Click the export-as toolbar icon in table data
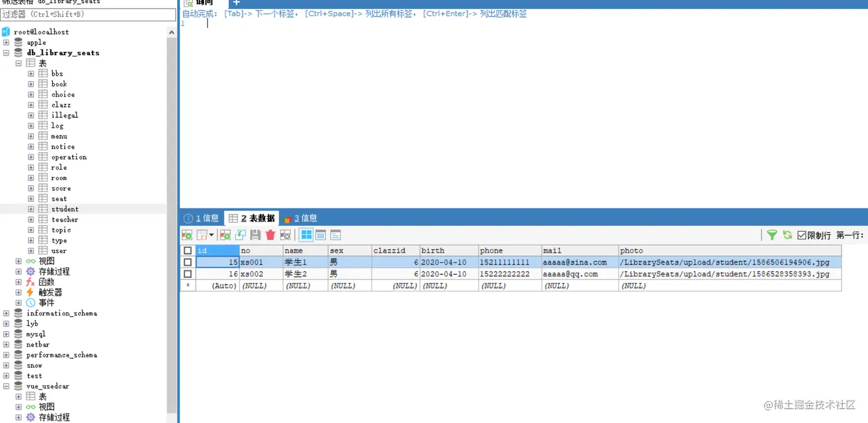 click(x=187, y=235)
